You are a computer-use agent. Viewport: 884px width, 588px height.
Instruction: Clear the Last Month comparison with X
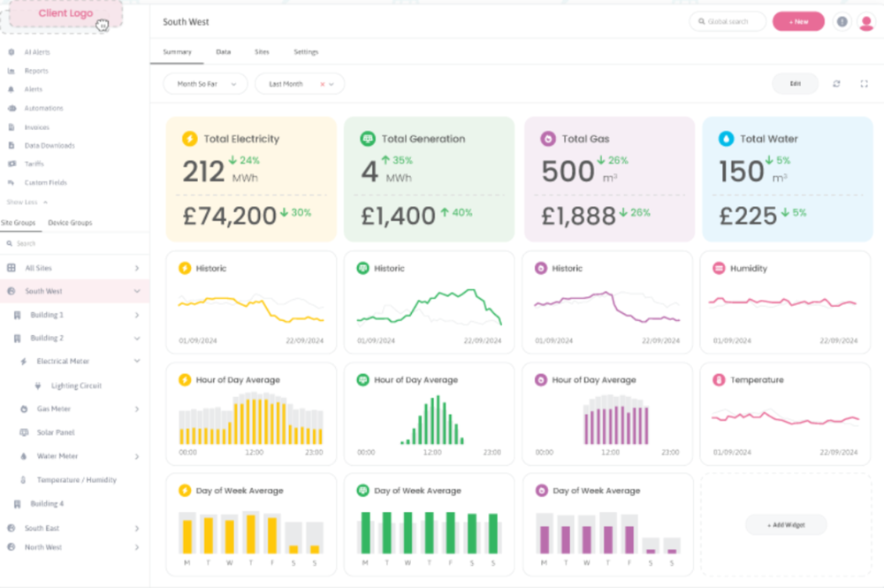(x=323, y=85)
